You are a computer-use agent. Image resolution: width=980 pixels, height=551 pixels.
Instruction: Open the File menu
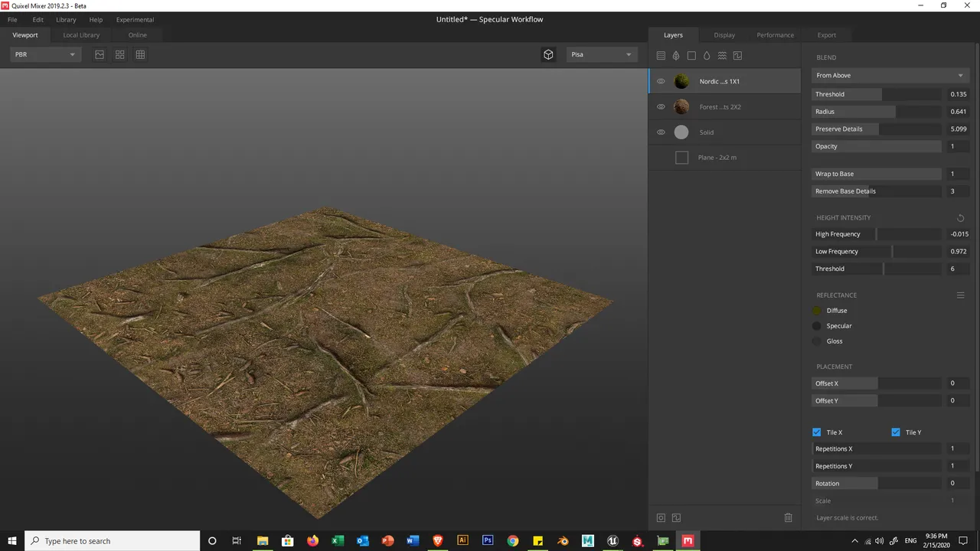tap(12, 19)
